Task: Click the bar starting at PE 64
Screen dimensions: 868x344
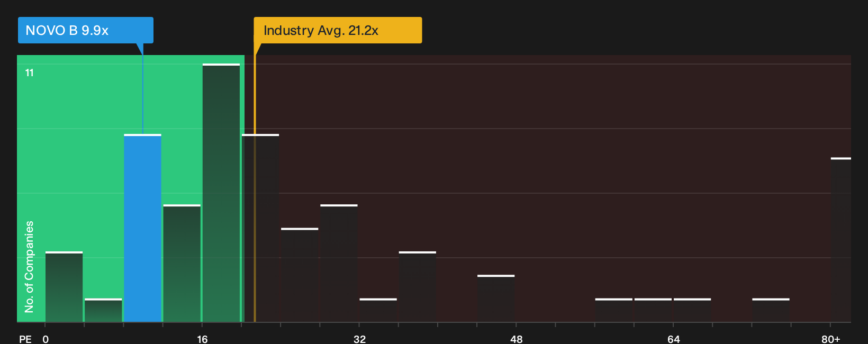Action: 692,310
